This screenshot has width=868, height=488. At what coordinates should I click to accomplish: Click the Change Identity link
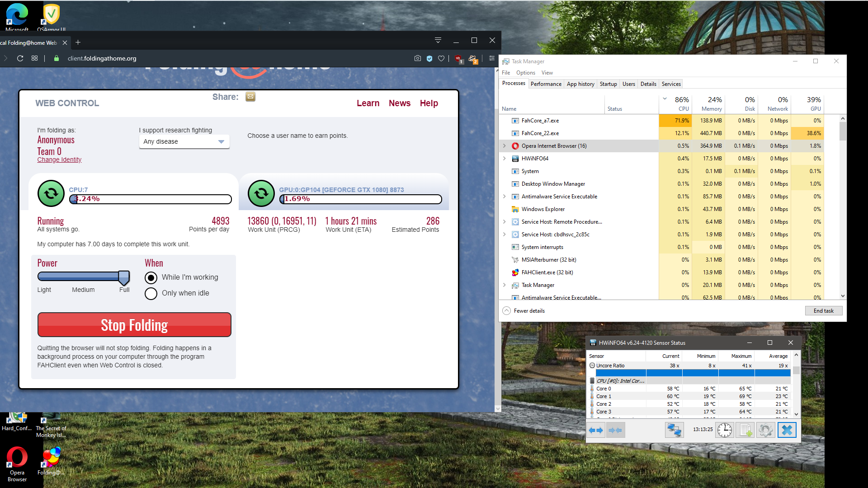[x=59, y=160]
